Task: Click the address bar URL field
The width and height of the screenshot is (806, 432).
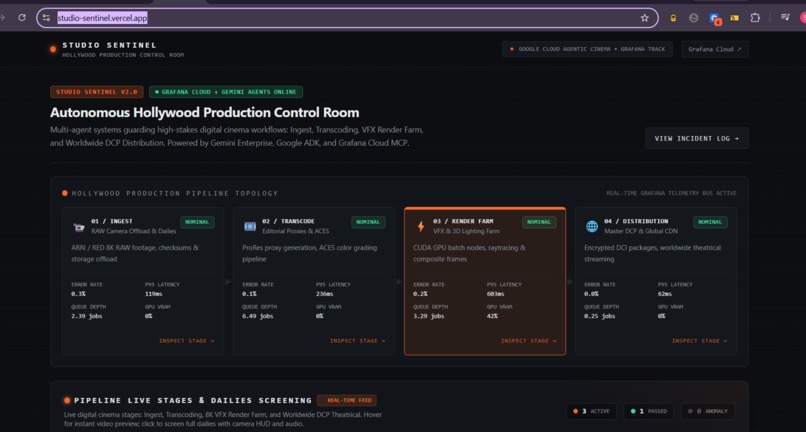Action: [x=347, y=18]
